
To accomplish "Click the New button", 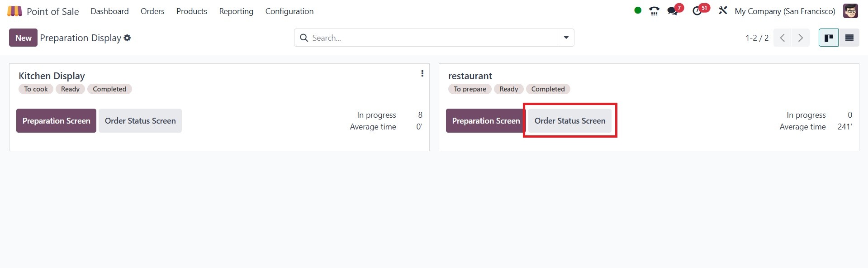I will point(23,38).
